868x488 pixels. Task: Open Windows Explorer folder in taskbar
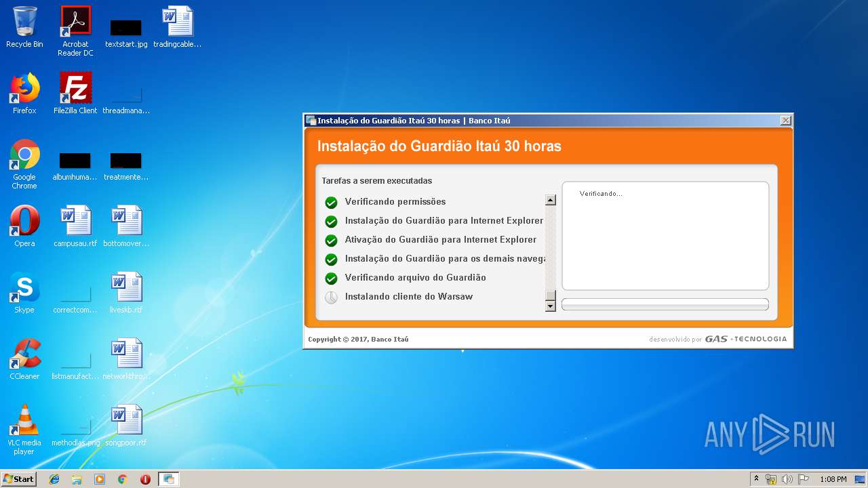point(77,479)
